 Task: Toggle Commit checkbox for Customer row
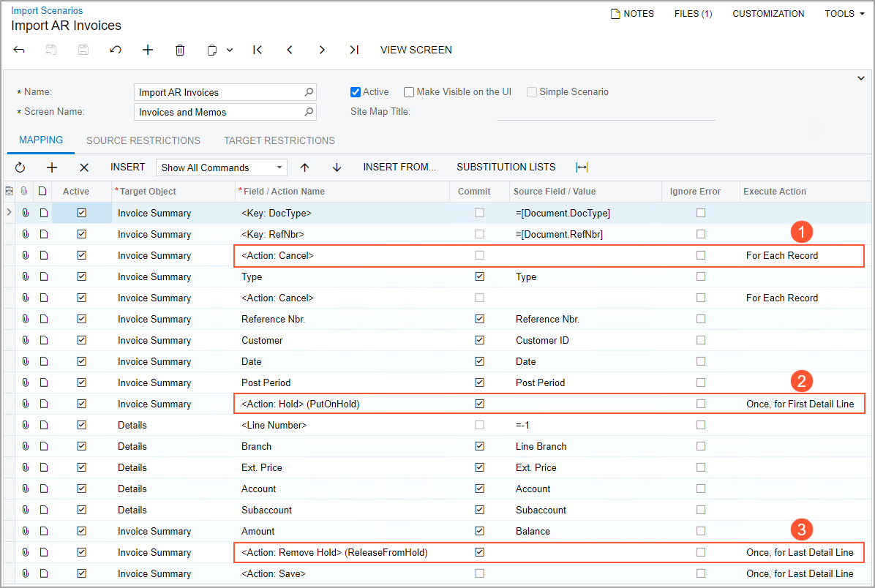point(479,340)
